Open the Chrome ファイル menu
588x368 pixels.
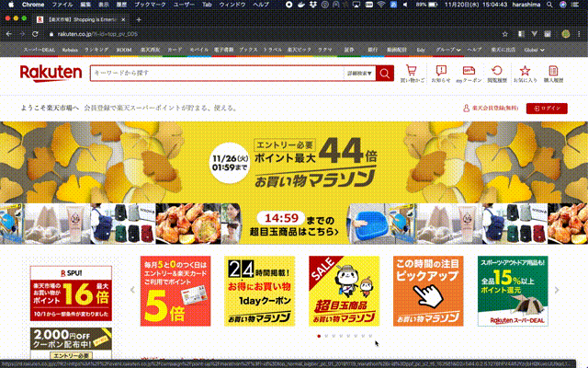pos(62,5)
